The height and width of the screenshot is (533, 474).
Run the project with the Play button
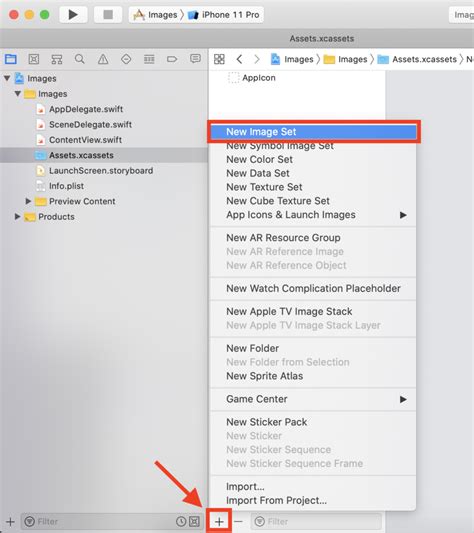tap(73, 15)
